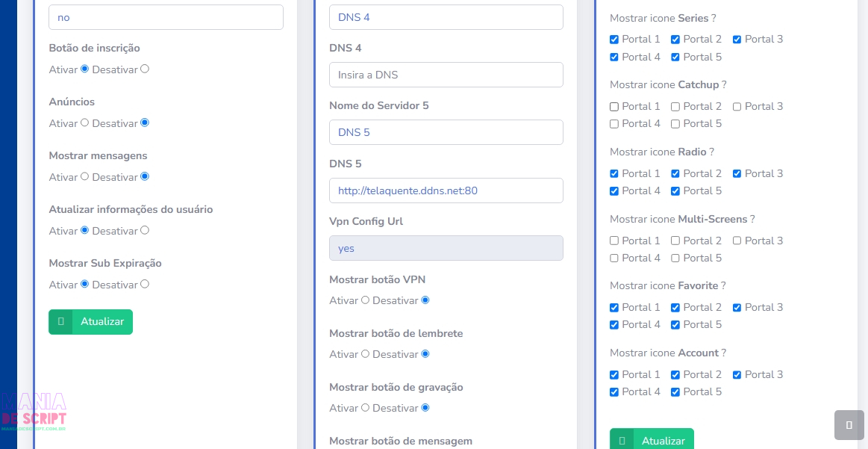
Task: Uncheck Portal 5 for Account icon
Action: 675,392
